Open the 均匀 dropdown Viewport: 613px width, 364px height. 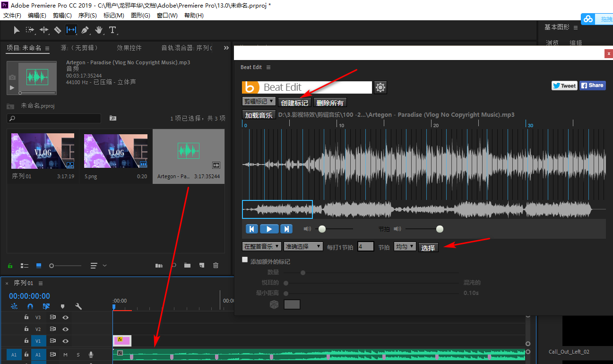point(405,246)
